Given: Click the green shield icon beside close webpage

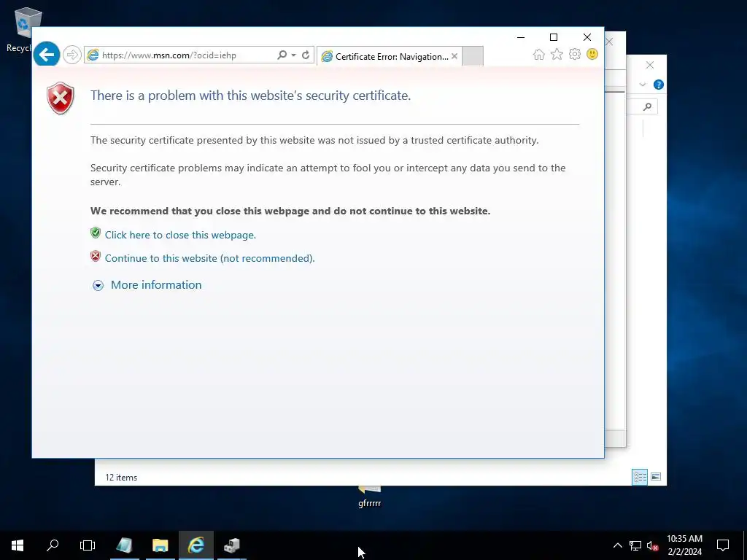Looking at the screenshot, I should pos(96,233).
